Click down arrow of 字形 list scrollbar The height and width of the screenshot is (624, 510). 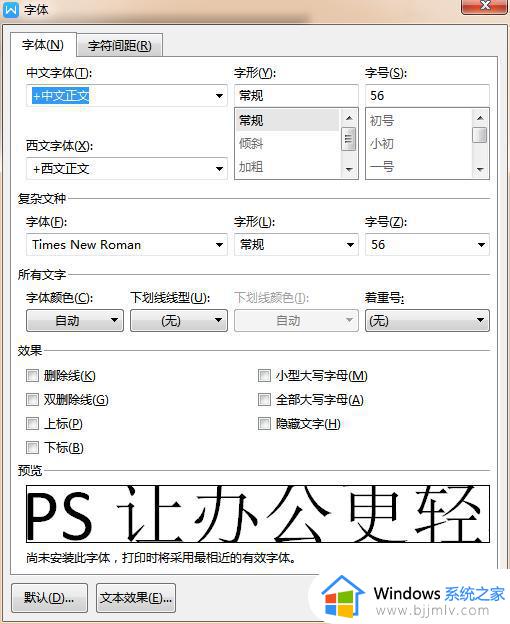pyautogui.click(x=349, y=170)
